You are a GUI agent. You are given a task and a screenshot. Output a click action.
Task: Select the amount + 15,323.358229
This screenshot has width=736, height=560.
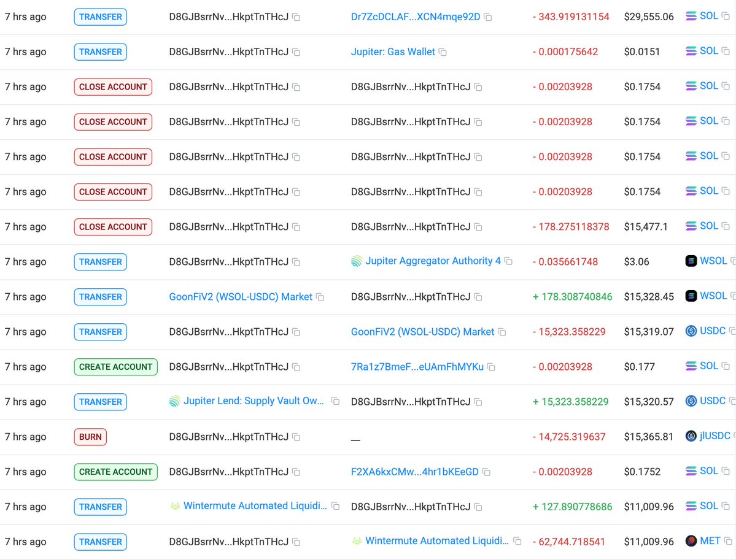[570, 402]
